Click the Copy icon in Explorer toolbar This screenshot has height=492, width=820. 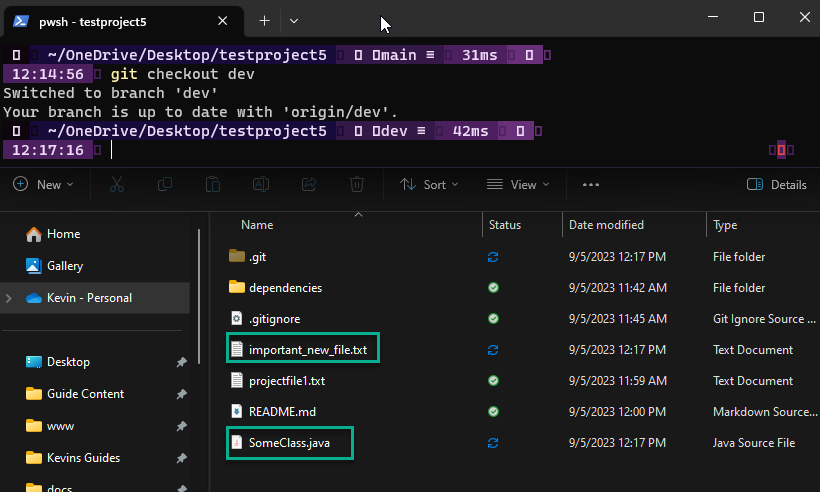[165, 185]
